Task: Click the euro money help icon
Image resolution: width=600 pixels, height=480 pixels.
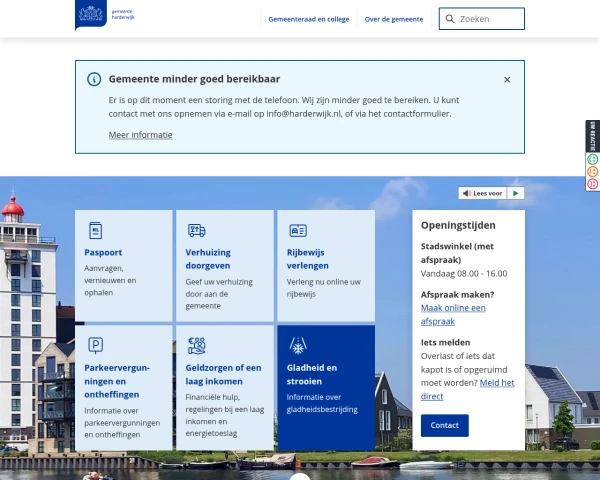Action: click(x=197, y=345)
